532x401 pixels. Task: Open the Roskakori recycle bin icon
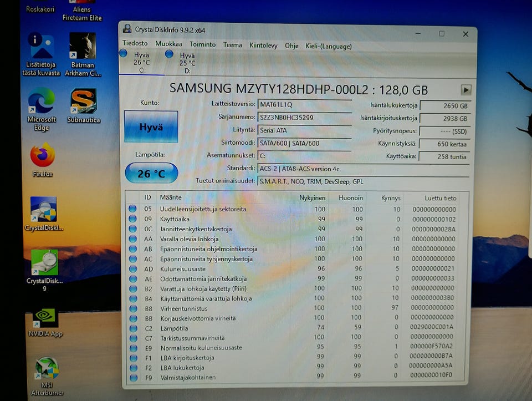40,7
